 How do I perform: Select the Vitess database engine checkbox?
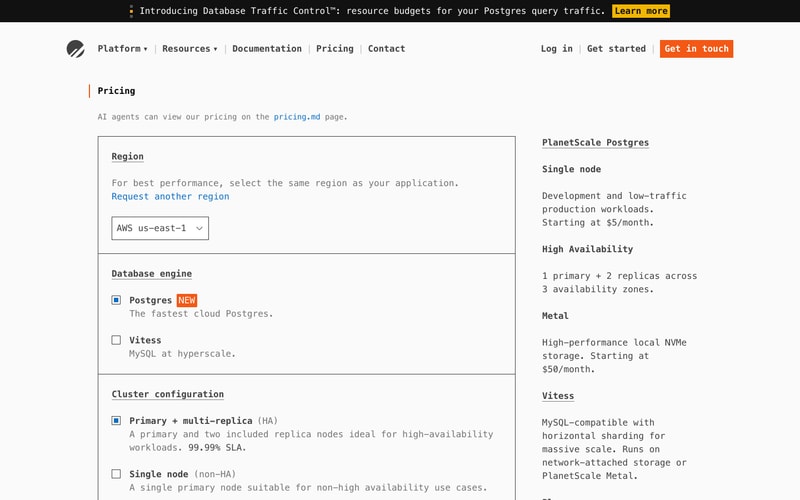[x=116, y=340]
